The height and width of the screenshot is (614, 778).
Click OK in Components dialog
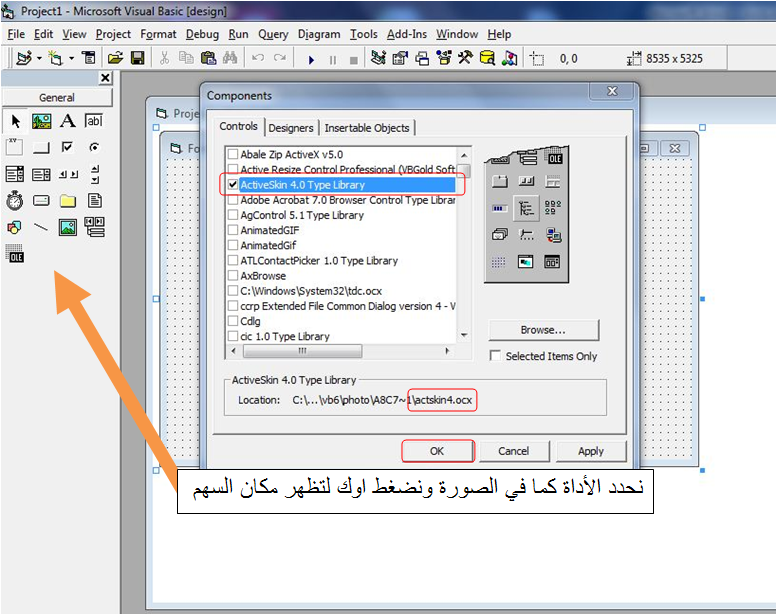pyautogui.click(x=437, y=451)
